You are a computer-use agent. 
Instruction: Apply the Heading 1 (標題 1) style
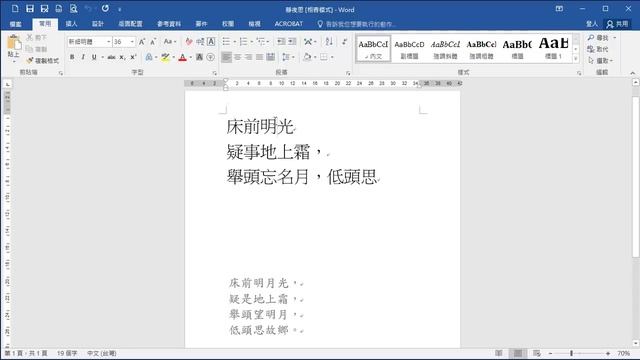553,48
